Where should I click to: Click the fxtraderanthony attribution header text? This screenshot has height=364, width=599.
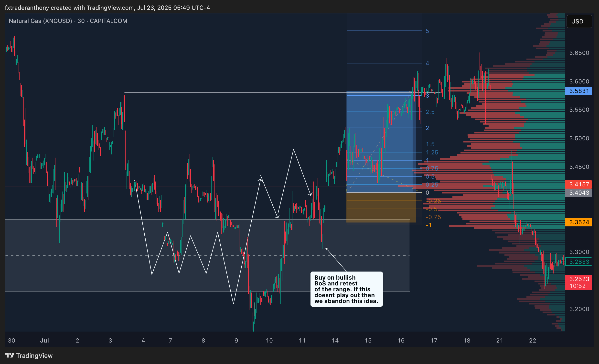[107, 8]
